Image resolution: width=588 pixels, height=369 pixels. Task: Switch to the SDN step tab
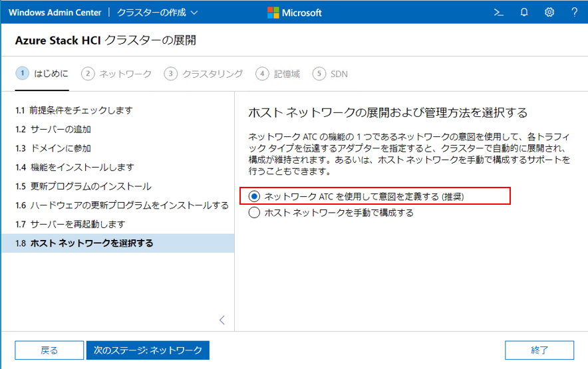coord(331,74)
